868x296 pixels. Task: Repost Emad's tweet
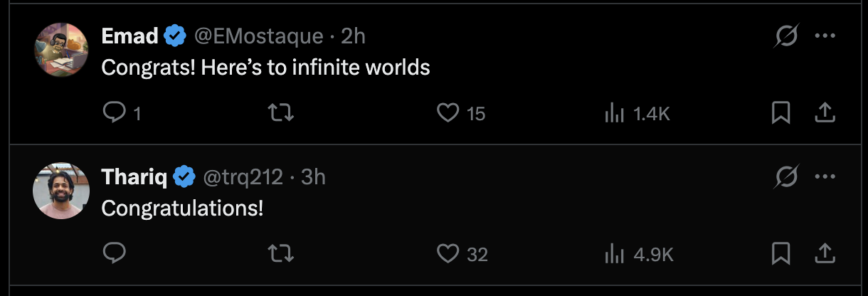pos(281,112)
